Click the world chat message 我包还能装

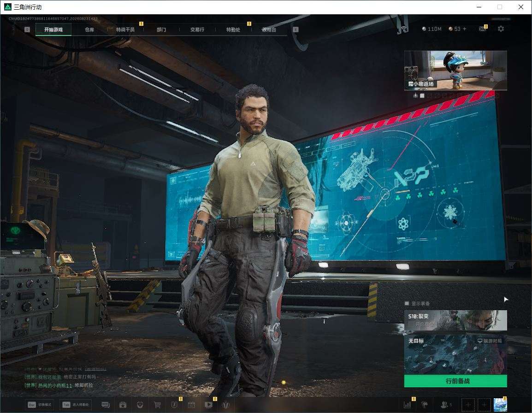pos(61,377)
